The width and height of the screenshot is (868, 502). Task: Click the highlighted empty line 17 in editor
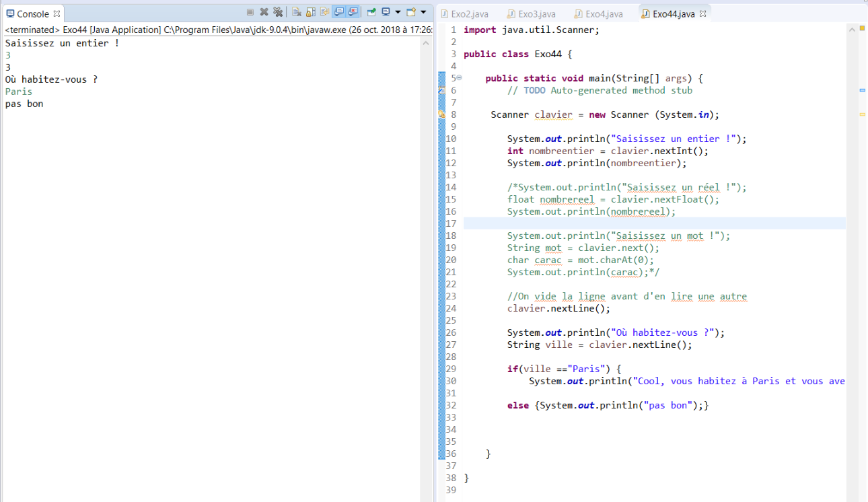tap(654, 223)
